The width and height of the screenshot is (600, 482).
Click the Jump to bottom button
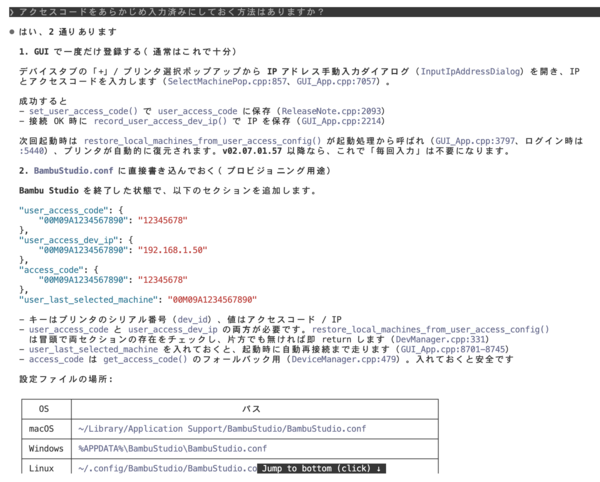tap(321, 468)
